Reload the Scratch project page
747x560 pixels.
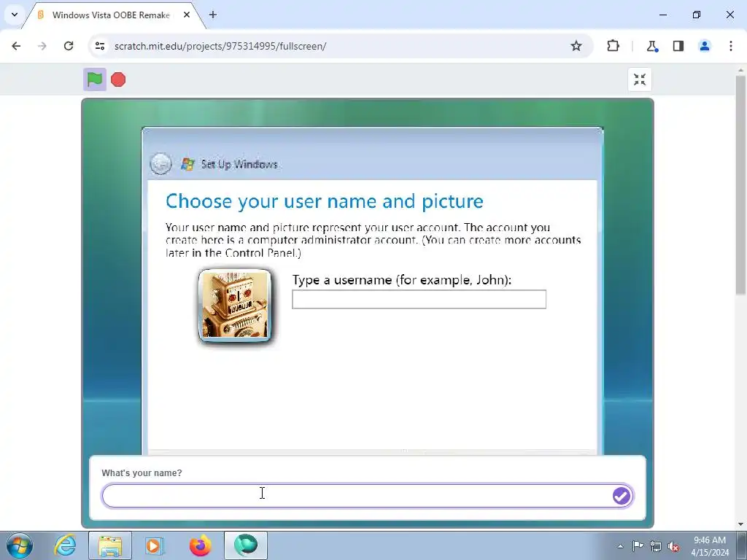[69, 46]
